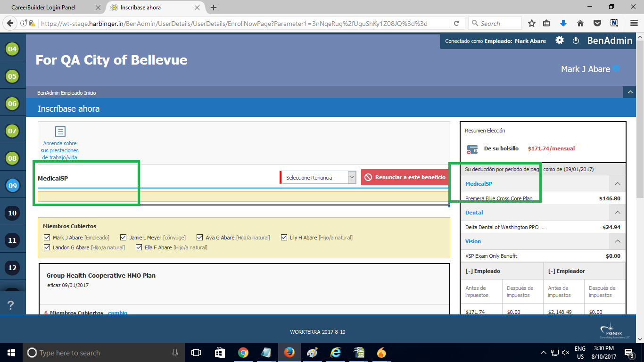Jump to step 11 in sidebar
The width and height of the screenshot is (644, 362).
point(12,240)
